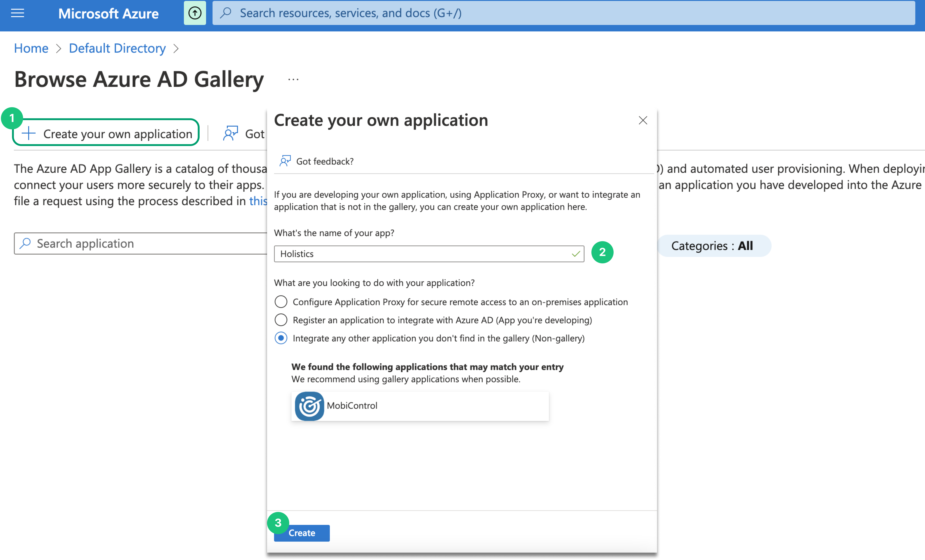Click the Got feedback icon in dialog
Viewport: 925px width, 560px height.
[285, 161]
